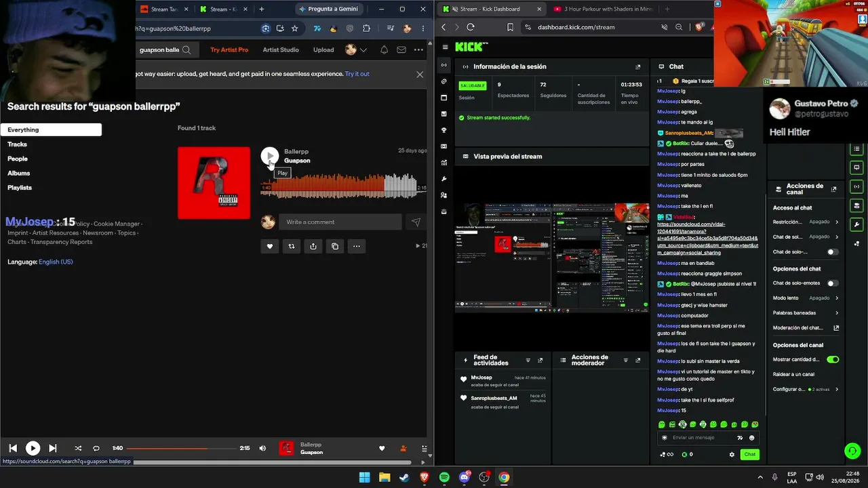The width and height of the screenshot is (868, 488).
Task: Expand the SoundCloud profile avatar dropdown
Action: pos(355,49)
